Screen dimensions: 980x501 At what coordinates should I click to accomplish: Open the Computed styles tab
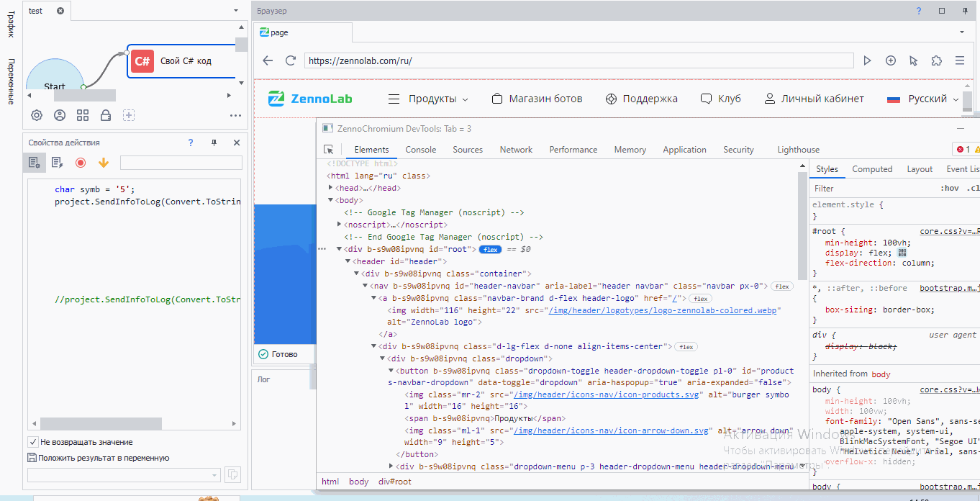tap(872, 169)
